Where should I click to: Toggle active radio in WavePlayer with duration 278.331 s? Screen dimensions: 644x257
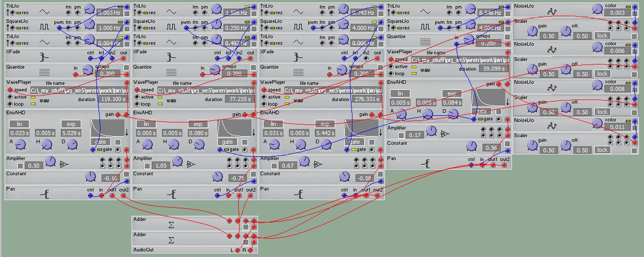point(265,97)
